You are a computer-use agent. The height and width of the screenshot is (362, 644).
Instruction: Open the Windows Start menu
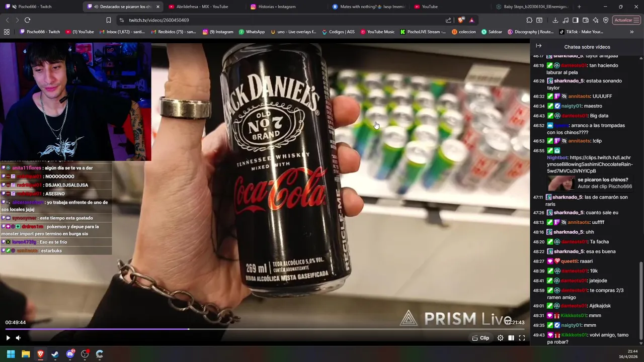point(11,354)
